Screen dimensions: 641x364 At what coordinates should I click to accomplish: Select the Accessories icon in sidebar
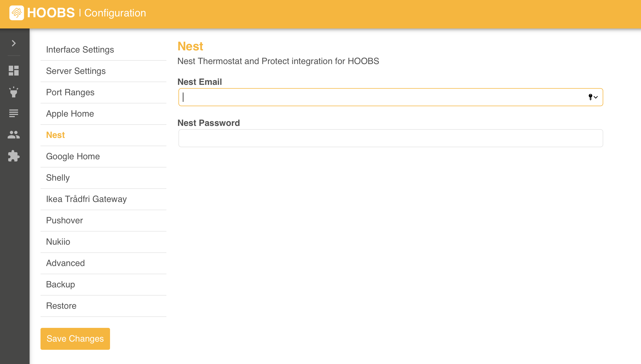[x=14, y=92]
